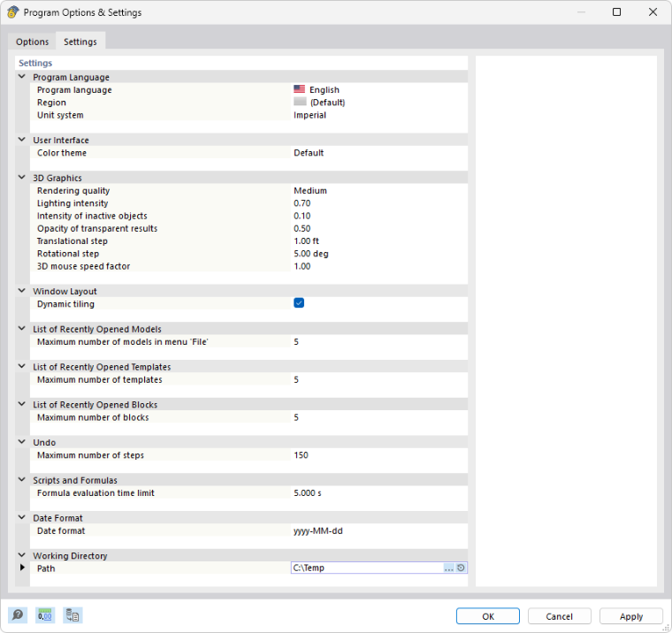Select the Color theme row label

(62, 153)
